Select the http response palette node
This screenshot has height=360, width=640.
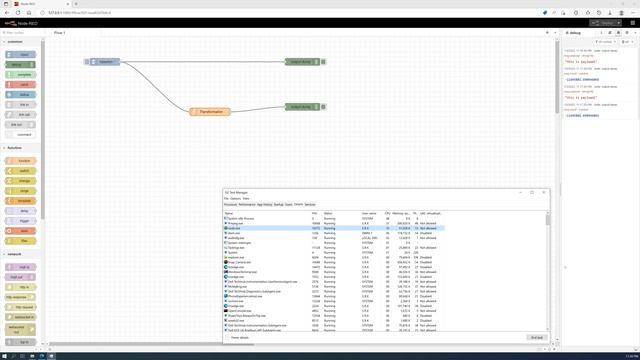[x=20, y=297]
